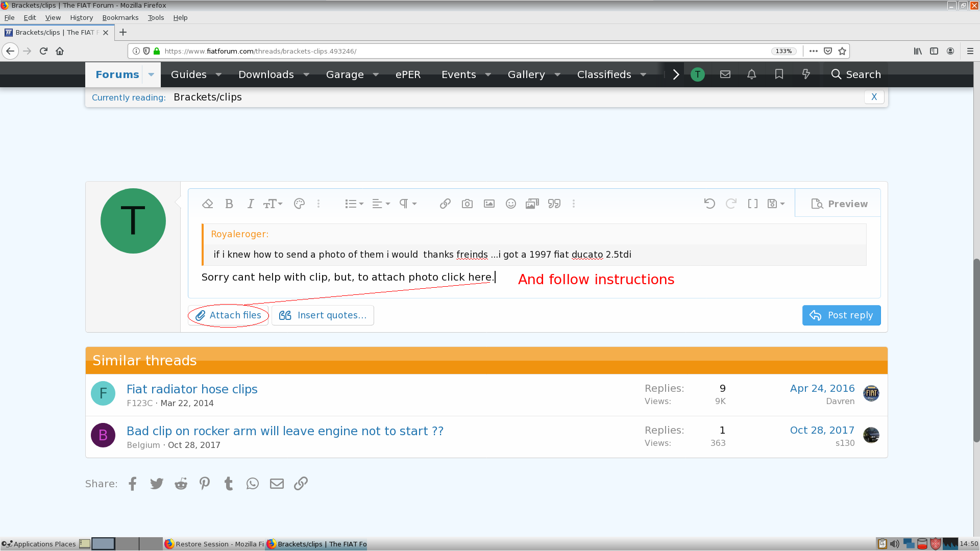Open the Paragraph format dropdown
The height and width of the screenshot is (551, 980).
point(408,204)
